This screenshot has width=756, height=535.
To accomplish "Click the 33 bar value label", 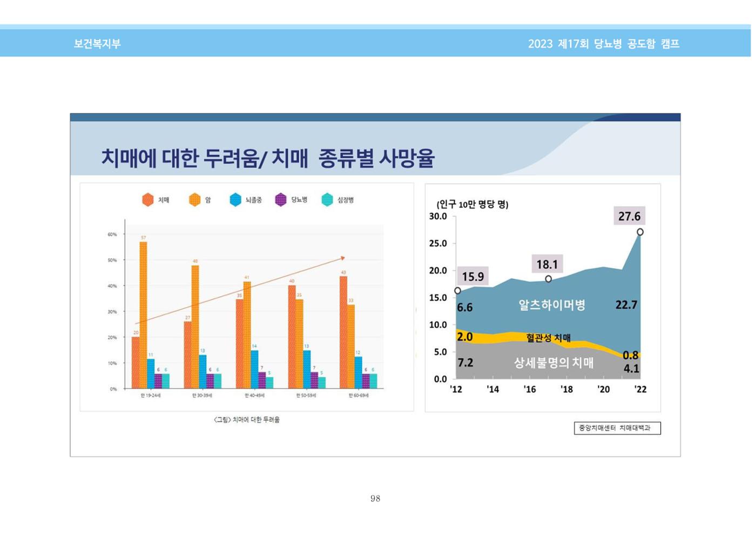I will point(350,300).
